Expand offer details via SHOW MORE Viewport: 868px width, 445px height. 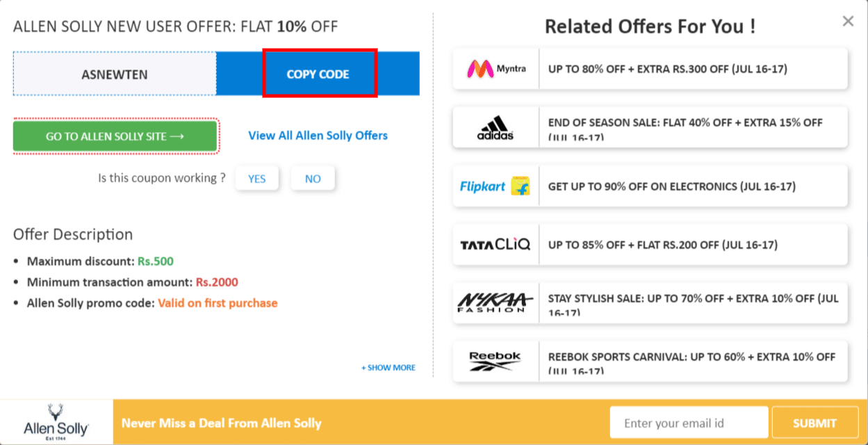point(388,367)
